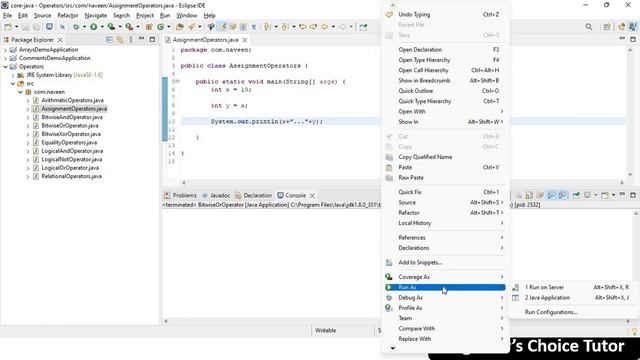Click the editor horizontal scrollbar left arrow
Screen dimensions: 640x360
184,183
